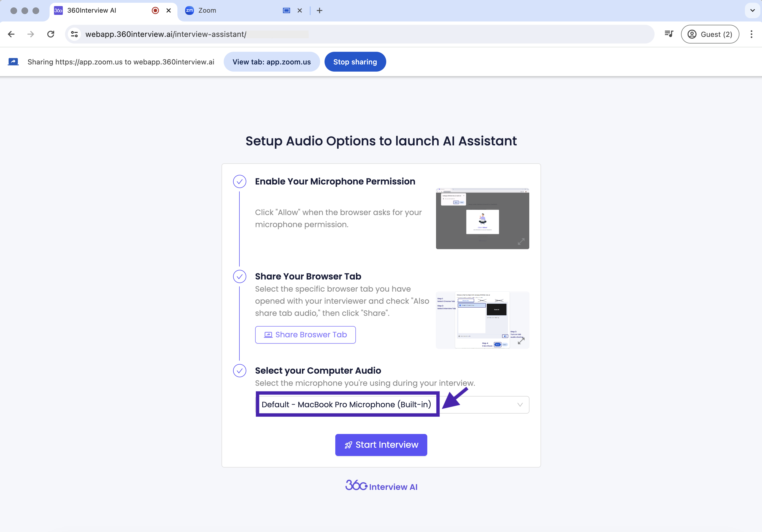The width and height of the screenshot is (762, 532).
Task: Click the "Select your Computer Audio" heading
Action: tap(318, 370)
